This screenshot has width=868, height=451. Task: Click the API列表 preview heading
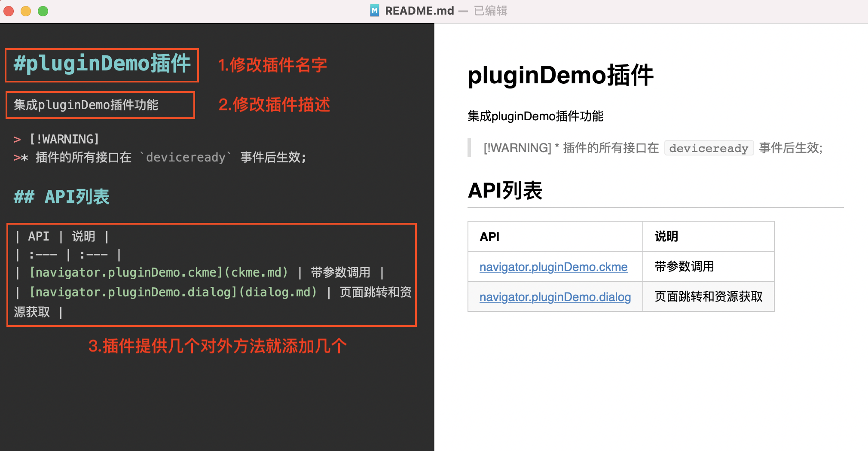pos(505,190)
